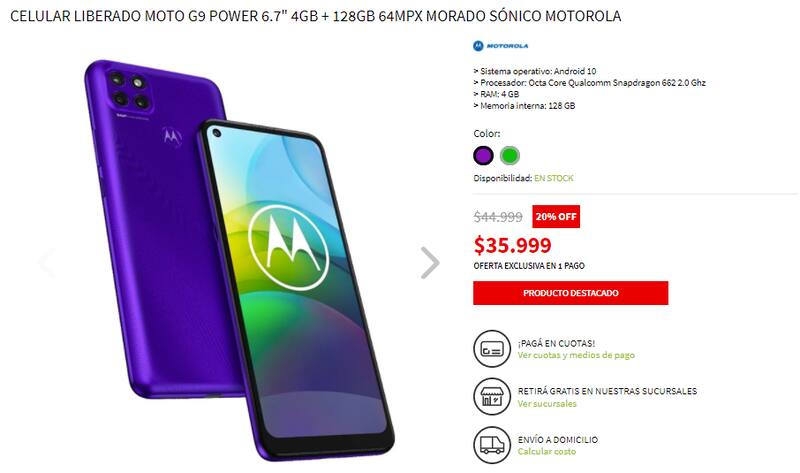Show previous product image with left arrow
Screen dimensions: 800x473
tap(47, 263)
